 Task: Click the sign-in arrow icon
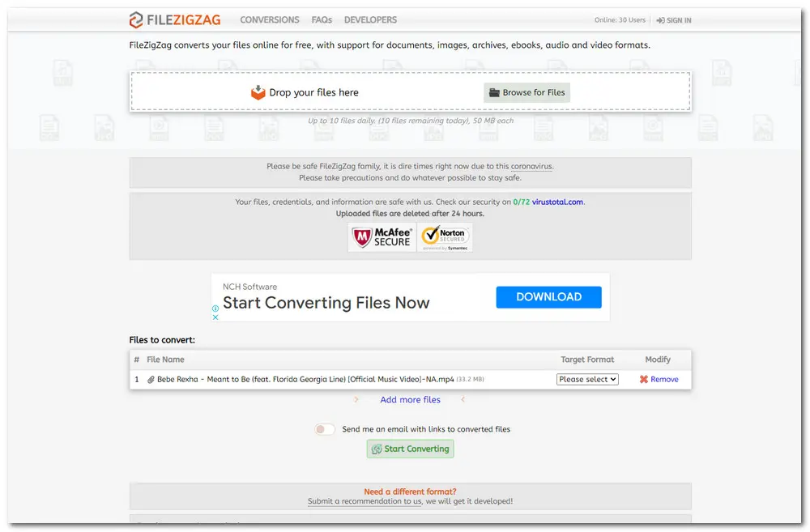tap(660, 21)
